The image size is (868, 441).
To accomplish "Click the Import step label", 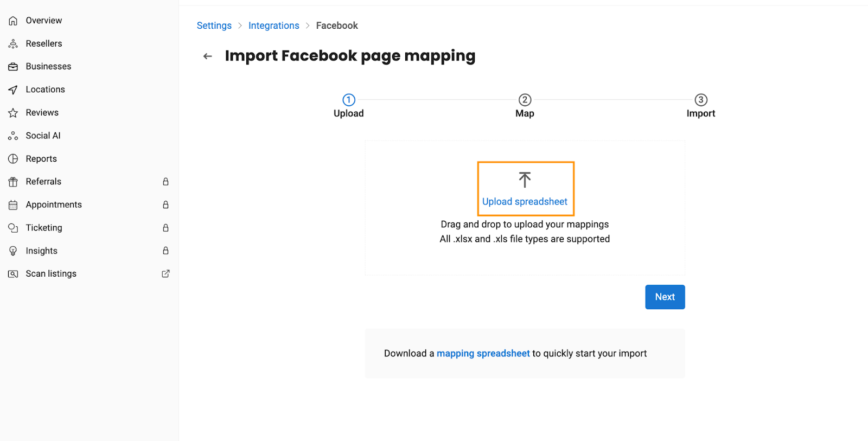I will click(x=701, y=113).
